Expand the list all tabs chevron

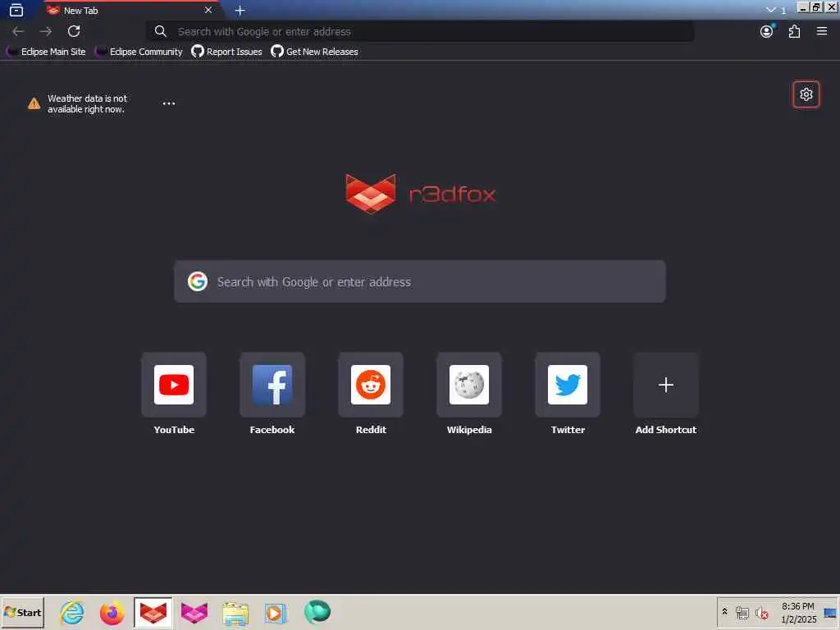click(771, 10)
